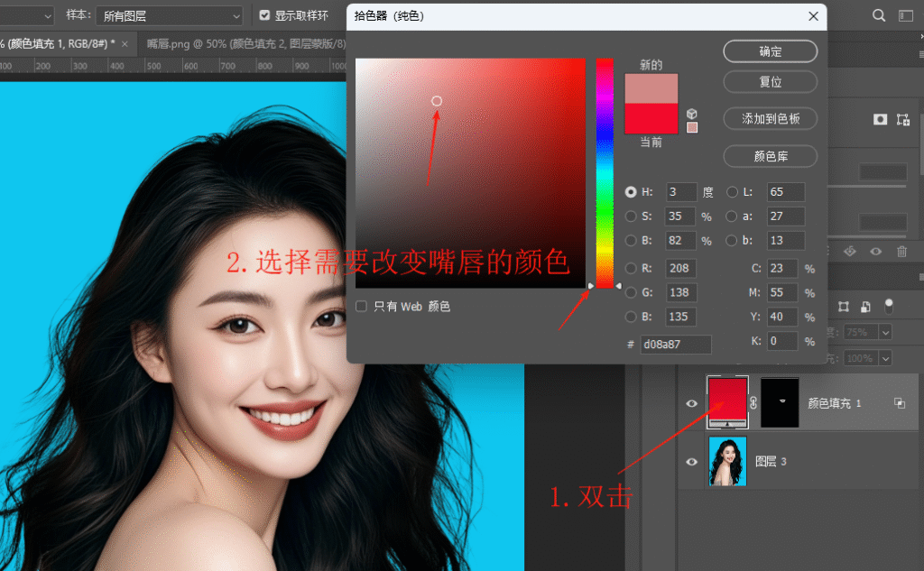This screenshot has width=924, height=571.
Task: Click the Y value field showing 40
Action: click(x=782, y=317)
